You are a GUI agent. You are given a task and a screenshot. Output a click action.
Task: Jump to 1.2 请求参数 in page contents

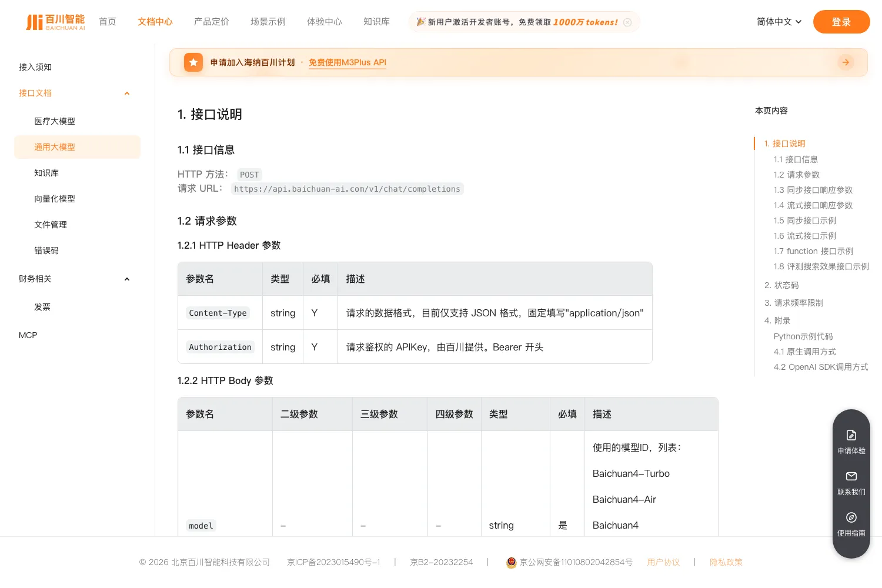pos(797,175)
